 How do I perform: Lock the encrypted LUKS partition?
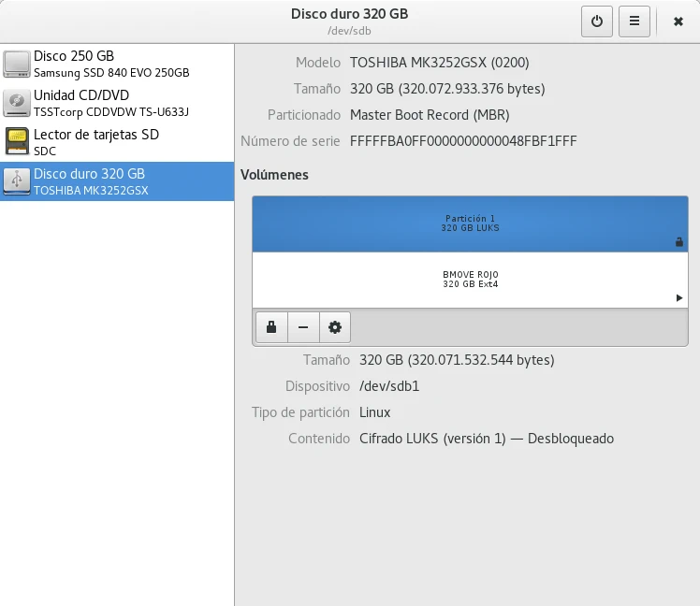(x=271, y=327)
